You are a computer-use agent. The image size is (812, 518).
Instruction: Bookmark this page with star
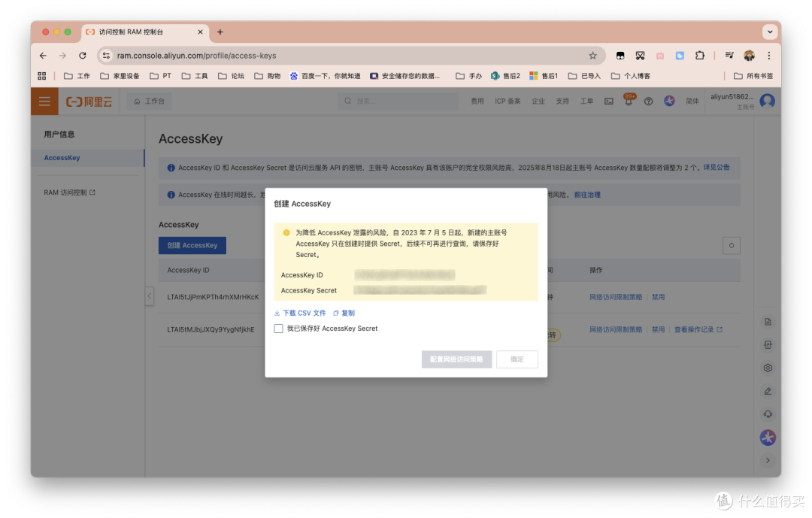(x=593, y=56)
